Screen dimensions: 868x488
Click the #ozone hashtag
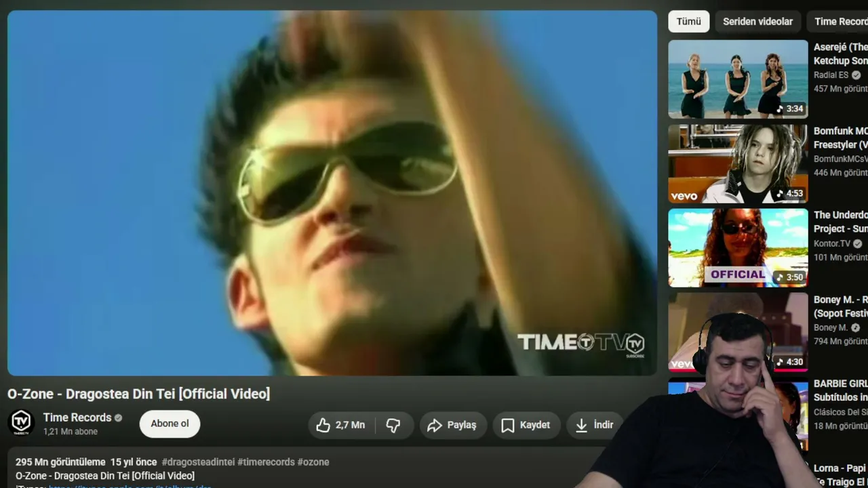point(313,462)
